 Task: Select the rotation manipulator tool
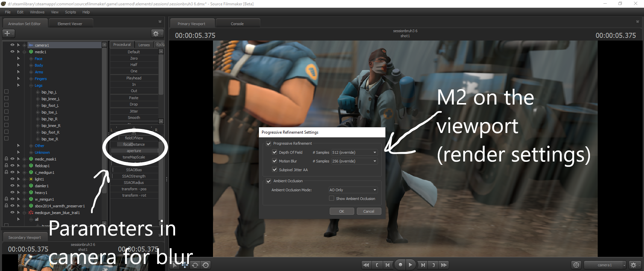click(195, 265)
